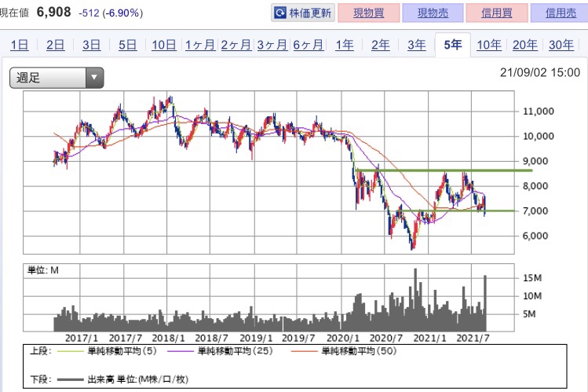Screen dimensions: 588x392
Task: Click the 単位: M volume unit label
Action: pyautogui.click(x=43, y=270)
